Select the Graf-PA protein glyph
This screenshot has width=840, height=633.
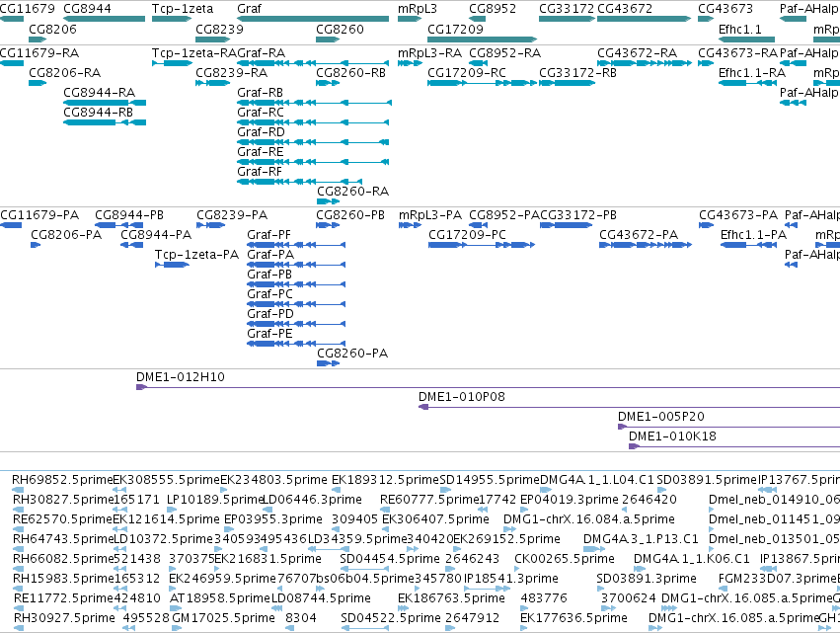pos(296,265)
